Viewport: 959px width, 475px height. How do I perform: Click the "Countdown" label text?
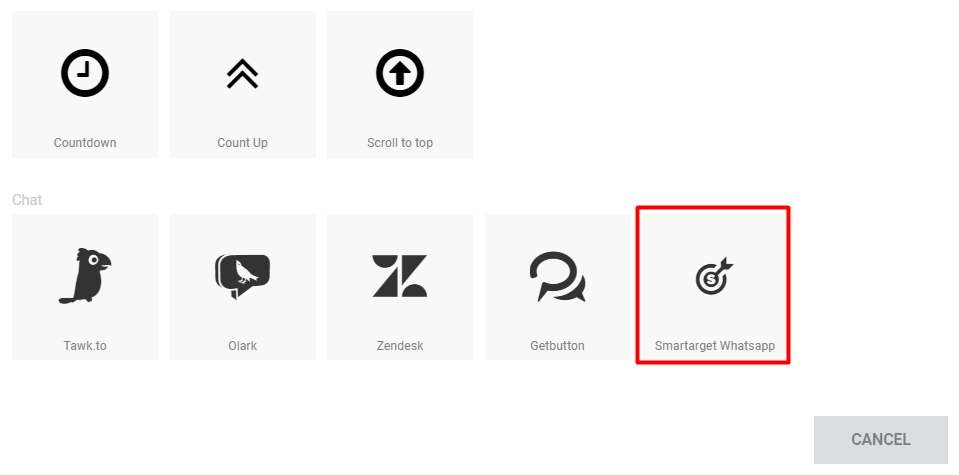(x=85, y=143)
